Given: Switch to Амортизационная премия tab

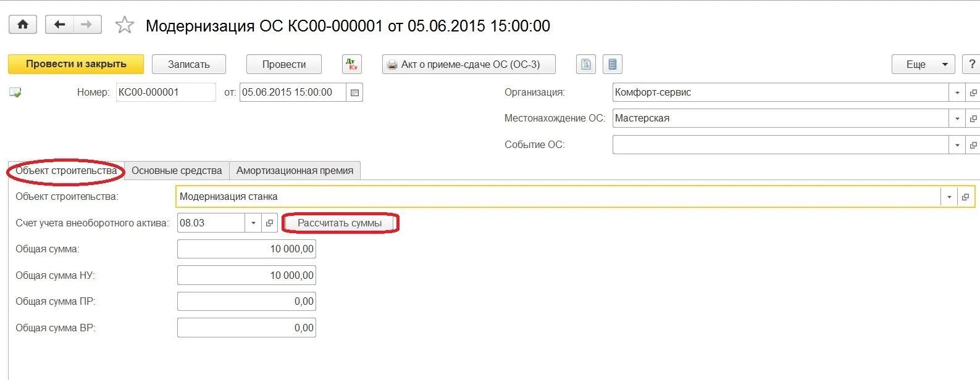Looking at the screenshot, I should (295, 171).
